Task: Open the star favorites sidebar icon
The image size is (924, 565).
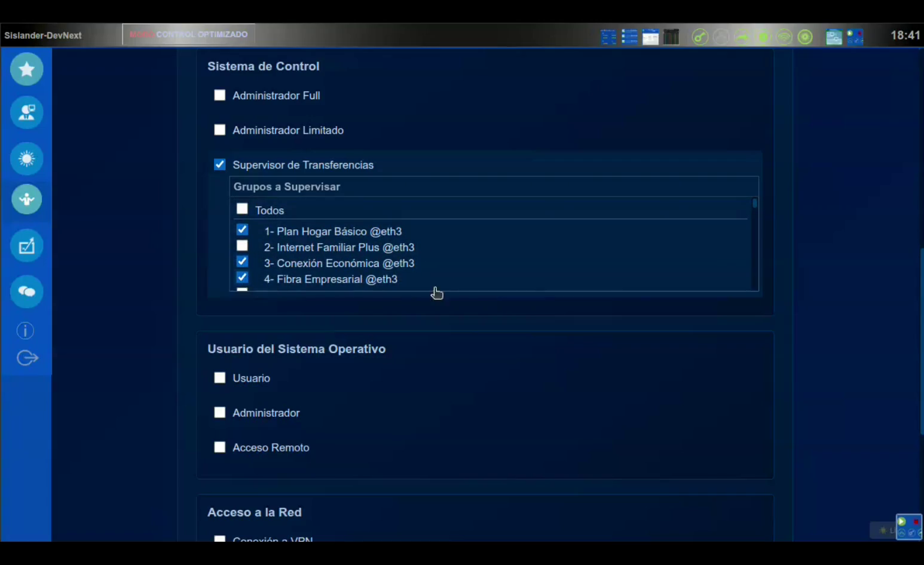Action: 27,69
